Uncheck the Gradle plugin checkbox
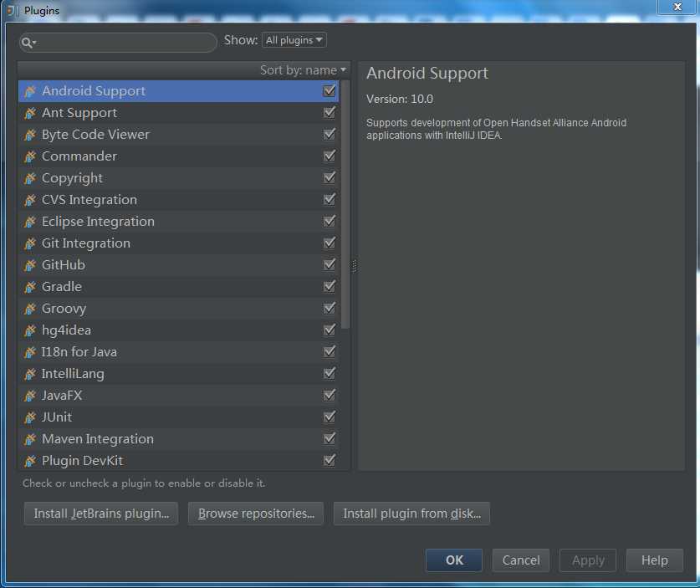This screenshot has height=588, width=700. tap(330, 286)
